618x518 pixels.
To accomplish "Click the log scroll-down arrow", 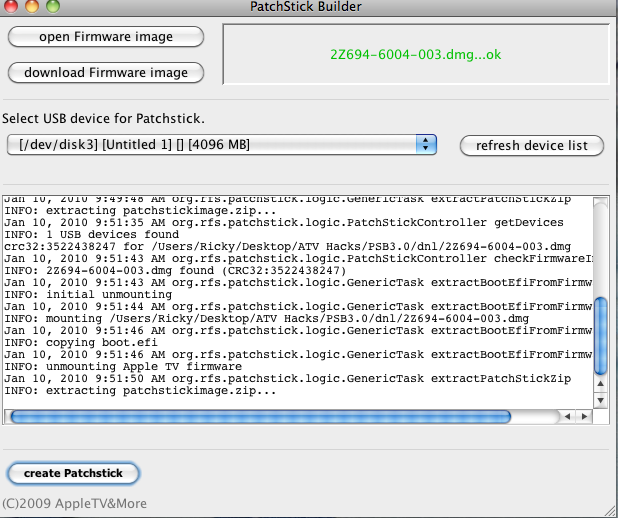I will pos(600,401).
